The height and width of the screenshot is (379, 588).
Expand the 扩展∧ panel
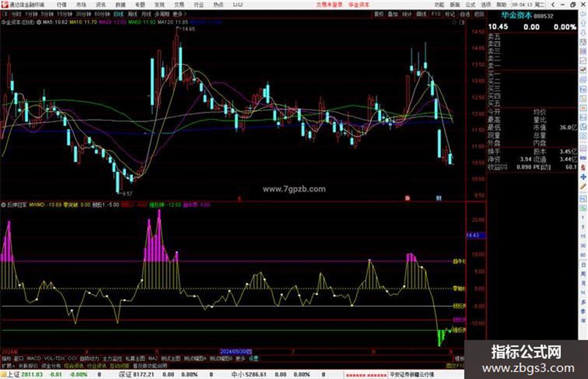coord(8,365)
